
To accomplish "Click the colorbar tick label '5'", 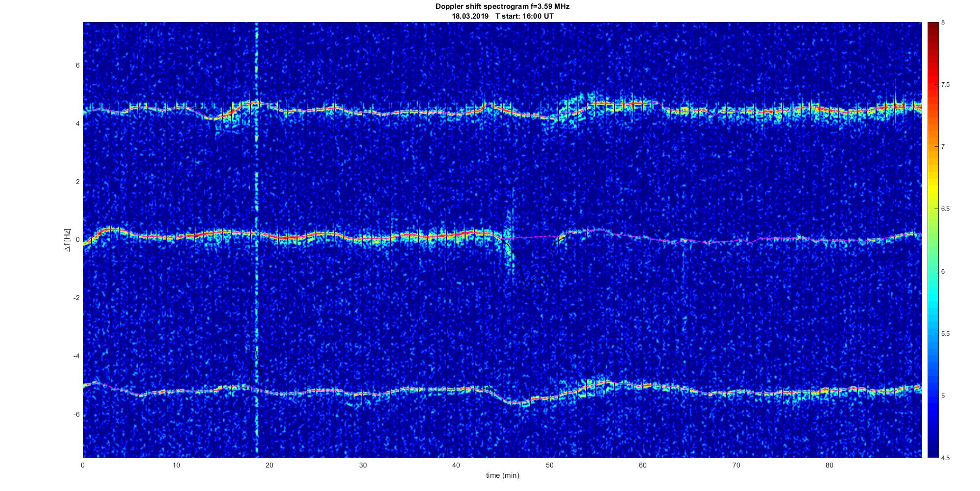I will tap(943, 396).
